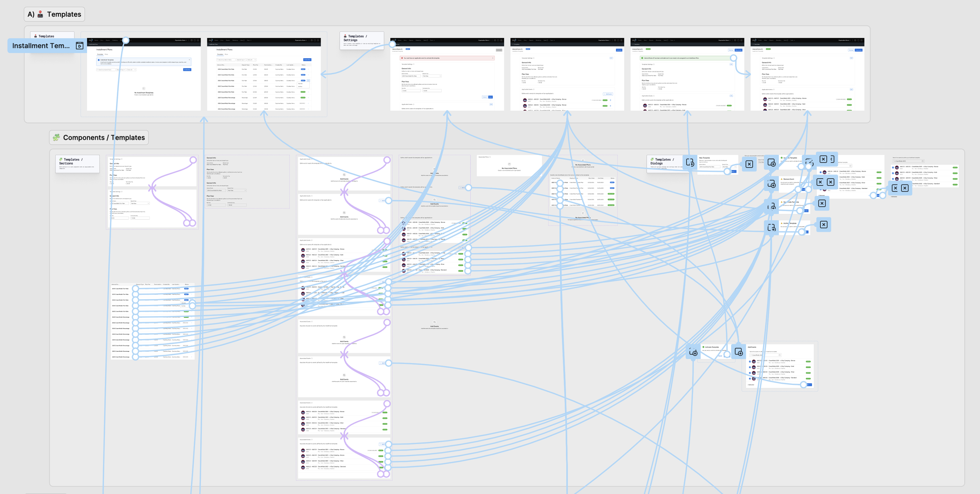Viewport: 980px width, 494px height.
Task: Click Create New button in empty templates frame
Action: [x=187, y=69]
